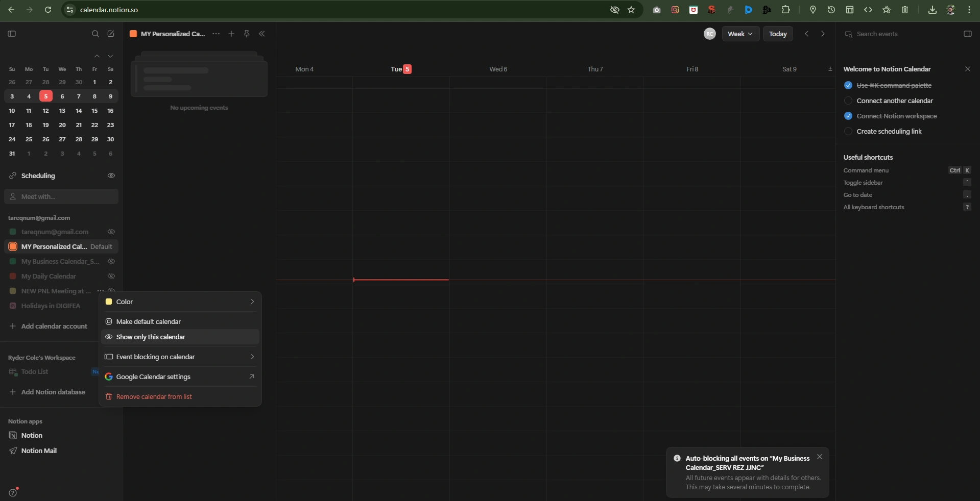
Task: Go to the next week arrow
Action: 823,34
